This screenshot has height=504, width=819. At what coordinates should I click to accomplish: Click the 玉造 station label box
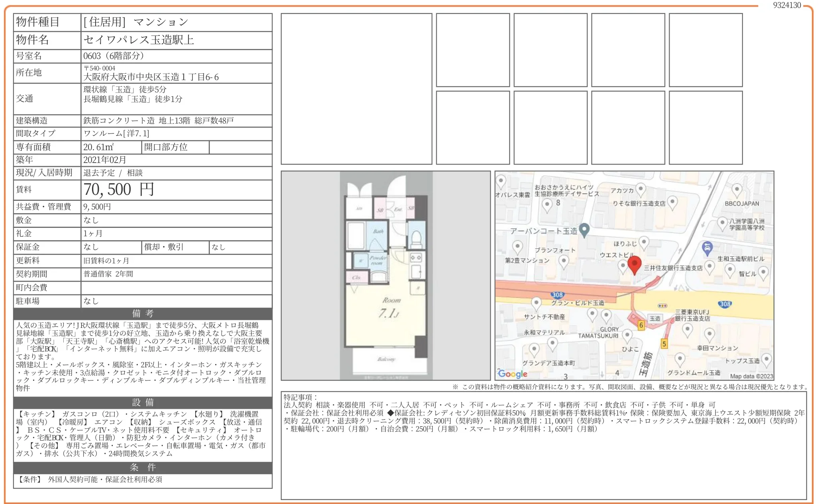coord(655,318)
